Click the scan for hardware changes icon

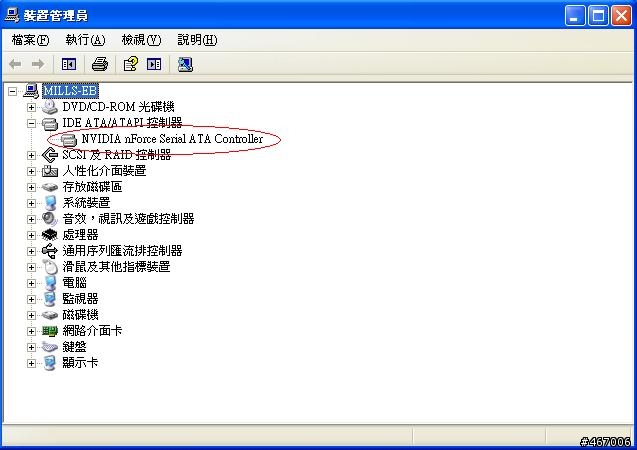185,64
